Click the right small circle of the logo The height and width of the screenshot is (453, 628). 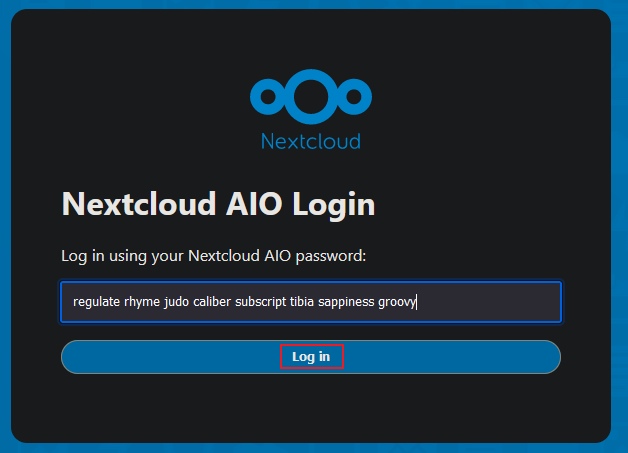click(x=354, y=97)
